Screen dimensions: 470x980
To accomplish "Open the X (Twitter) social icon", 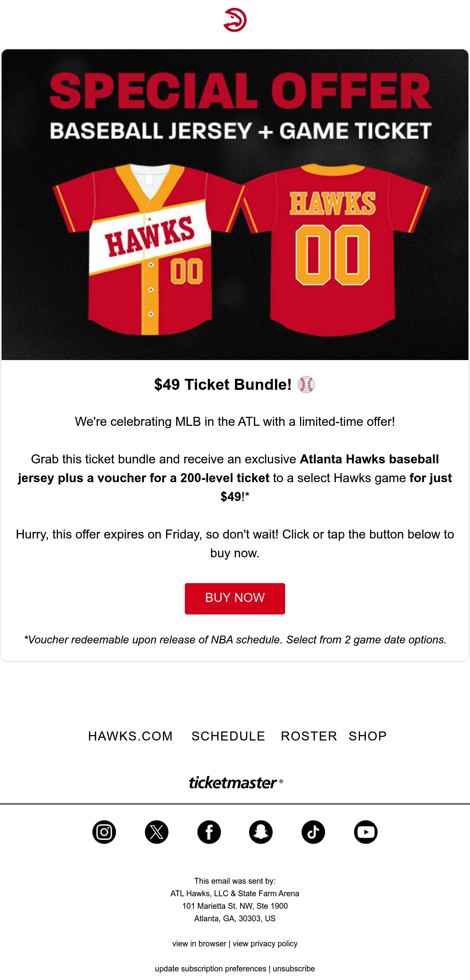I will click(157, 832).
